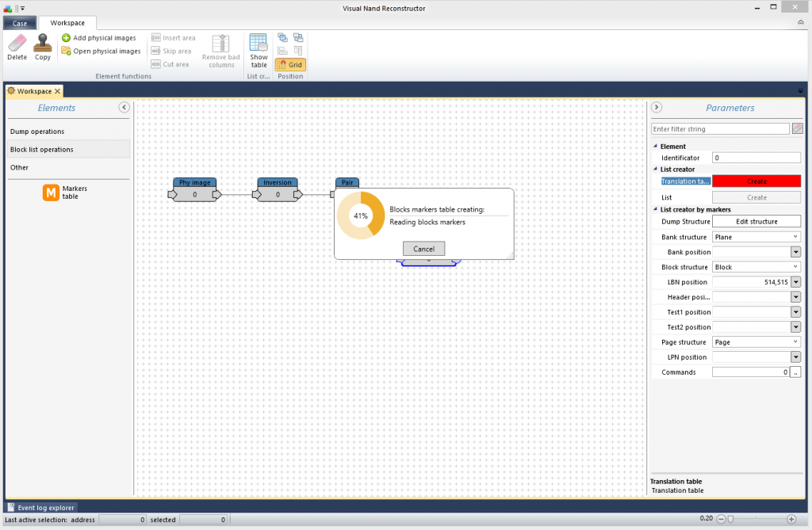Click the Last active selection address field

click(x=122, y=520)
